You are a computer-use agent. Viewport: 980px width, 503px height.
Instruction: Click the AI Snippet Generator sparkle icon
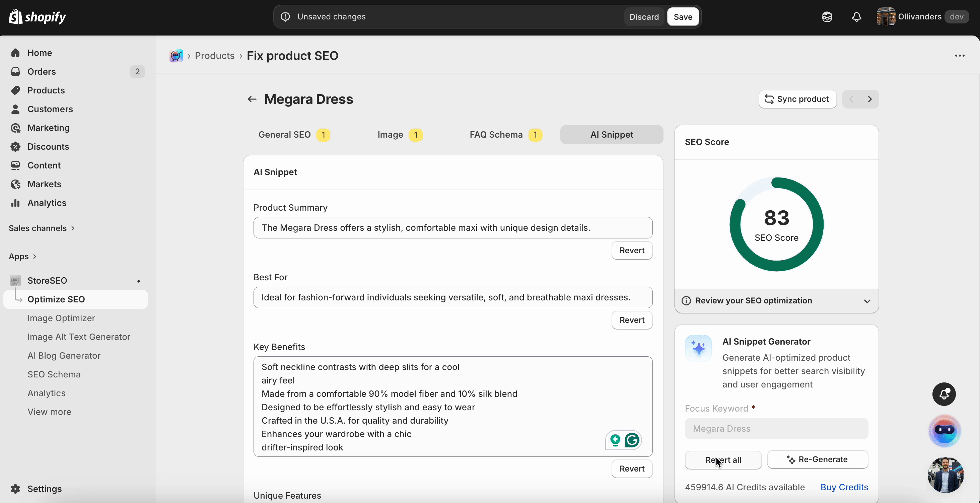[x=698, y=348]
